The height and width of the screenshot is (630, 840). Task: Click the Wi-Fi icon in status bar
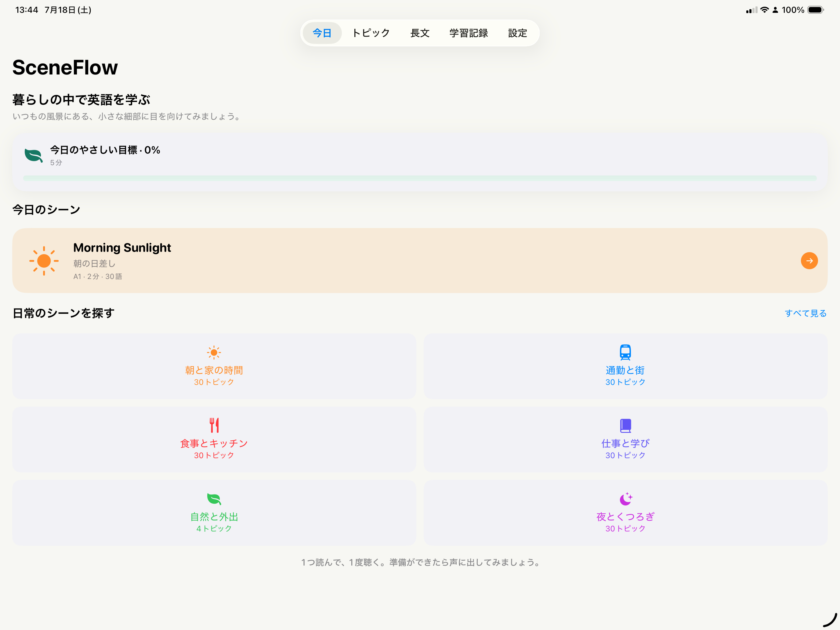(x=764, y=10)
